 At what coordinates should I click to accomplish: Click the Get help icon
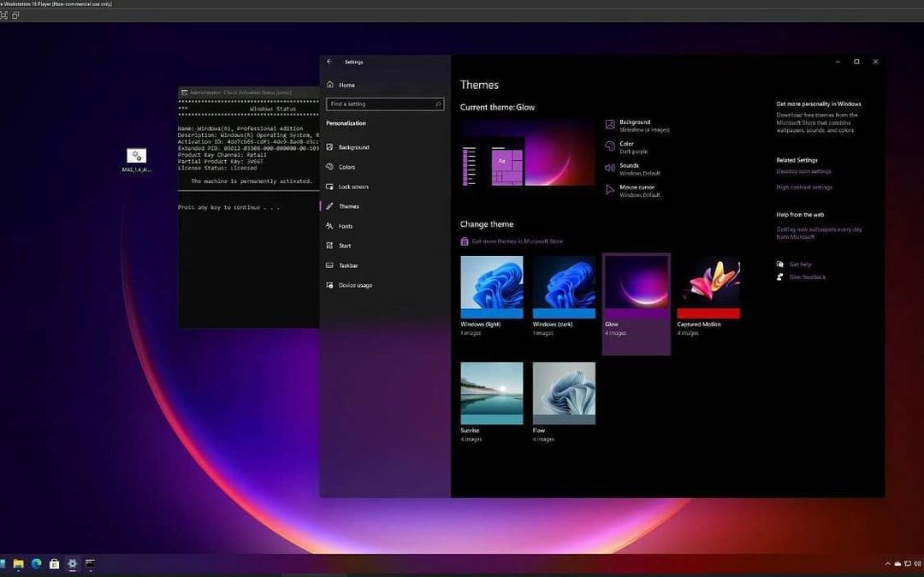point(779,265)
